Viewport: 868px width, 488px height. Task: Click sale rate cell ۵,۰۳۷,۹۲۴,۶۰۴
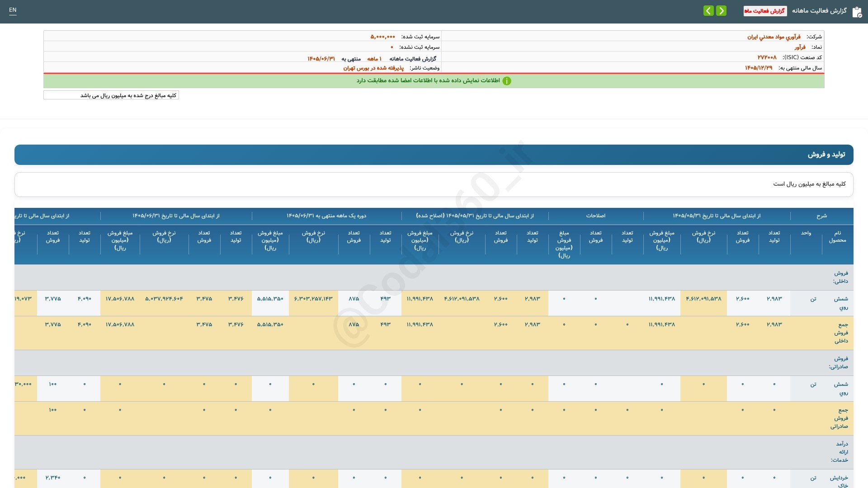(x=164, y=299)
